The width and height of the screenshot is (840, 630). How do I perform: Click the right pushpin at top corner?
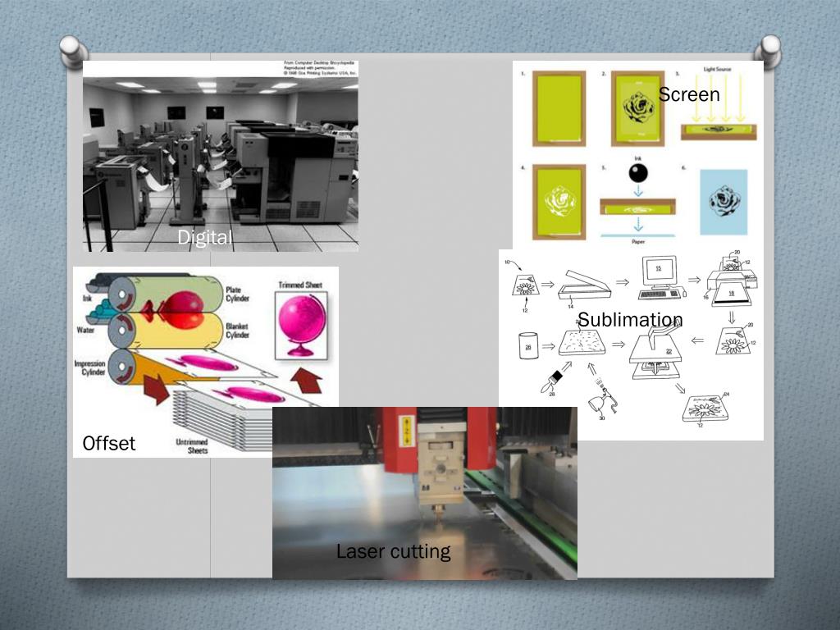[769, 50]
